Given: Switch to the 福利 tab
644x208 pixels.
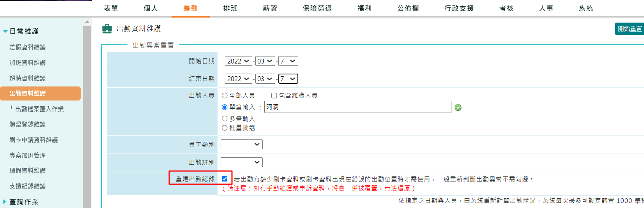Looking at the screenshot, I should point(364,8).
